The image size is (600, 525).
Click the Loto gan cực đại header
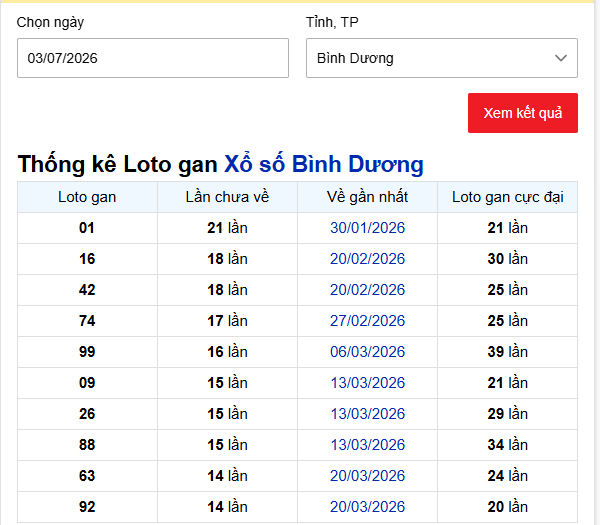(507, 197)
